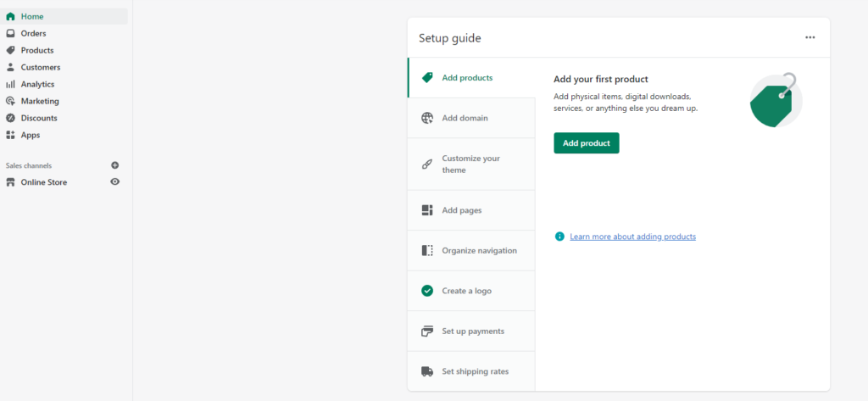Select the Organize navigation step
This screenshot has width=868, height=401.
[471, 250]
